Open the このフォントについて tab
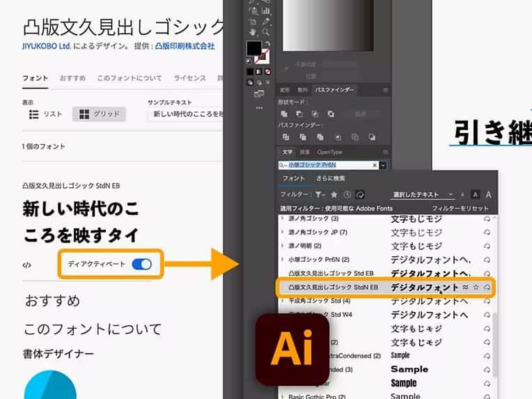This screenshot has width=532, height=399. tap(130, 78)
